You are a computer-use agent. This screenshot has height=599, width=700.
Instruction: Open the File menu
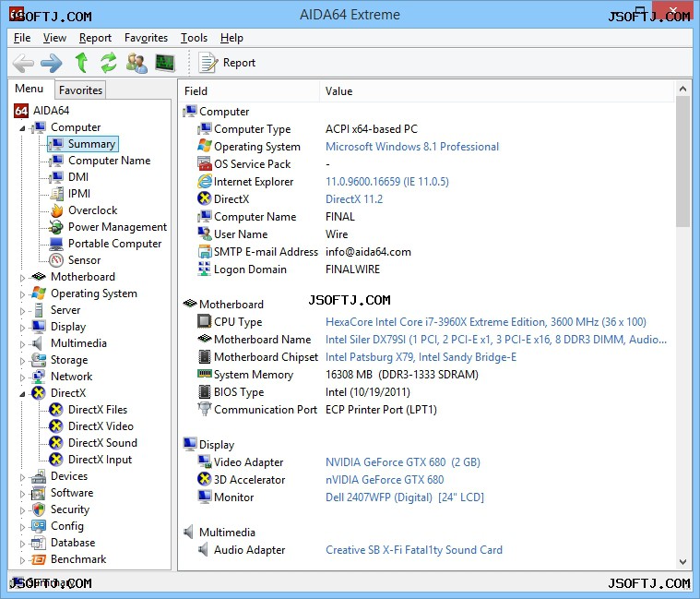pos(22,38)
